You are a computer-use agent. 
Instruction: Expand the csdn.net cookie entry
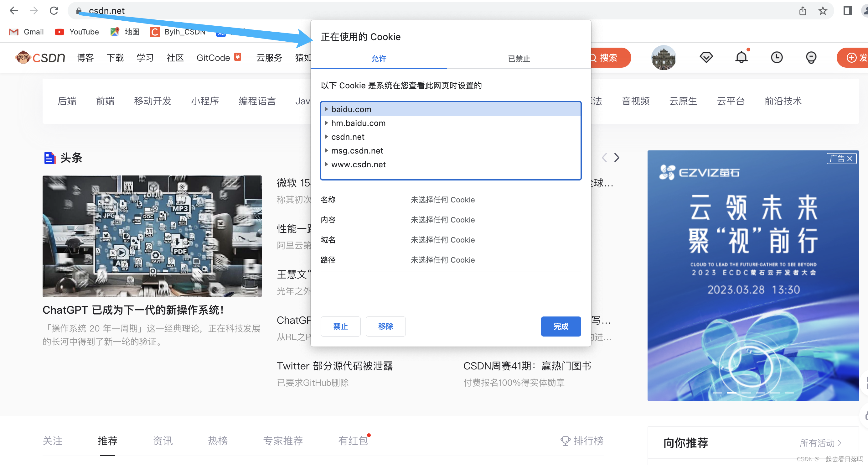click(326, 137)
